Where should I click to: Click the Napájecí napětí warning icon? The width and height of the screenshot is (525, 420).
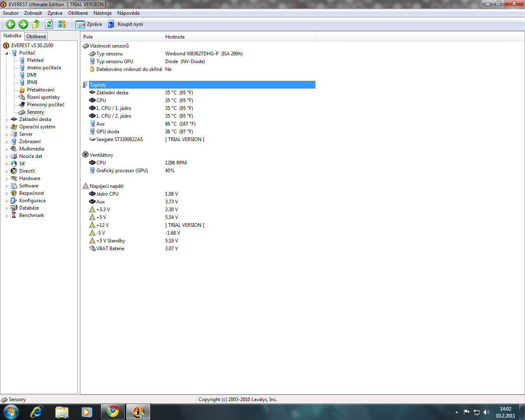click(86, 186)
